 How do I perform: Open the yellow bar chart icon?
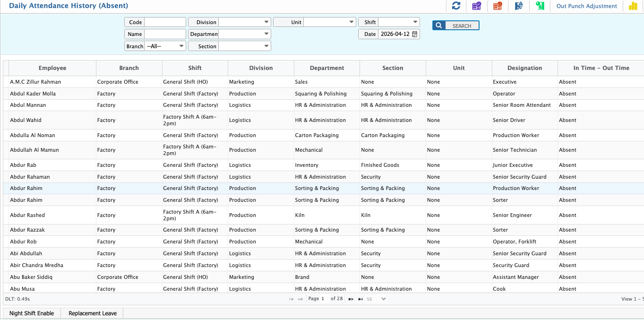(x=633, y=6)
